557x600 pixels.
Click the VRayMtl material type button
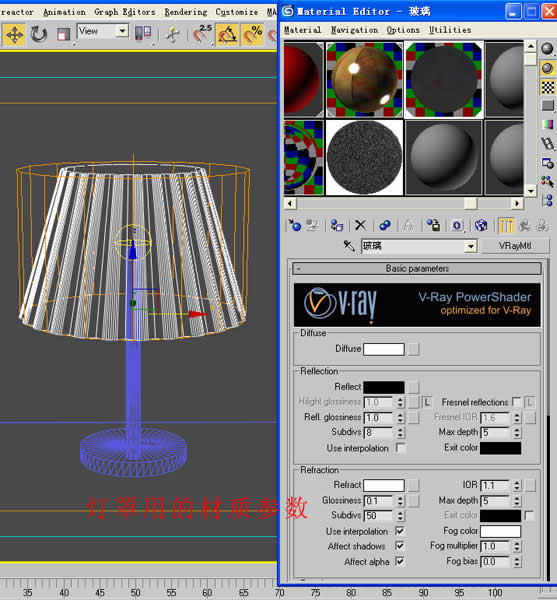pyautogui.click(x=515, y=246)
